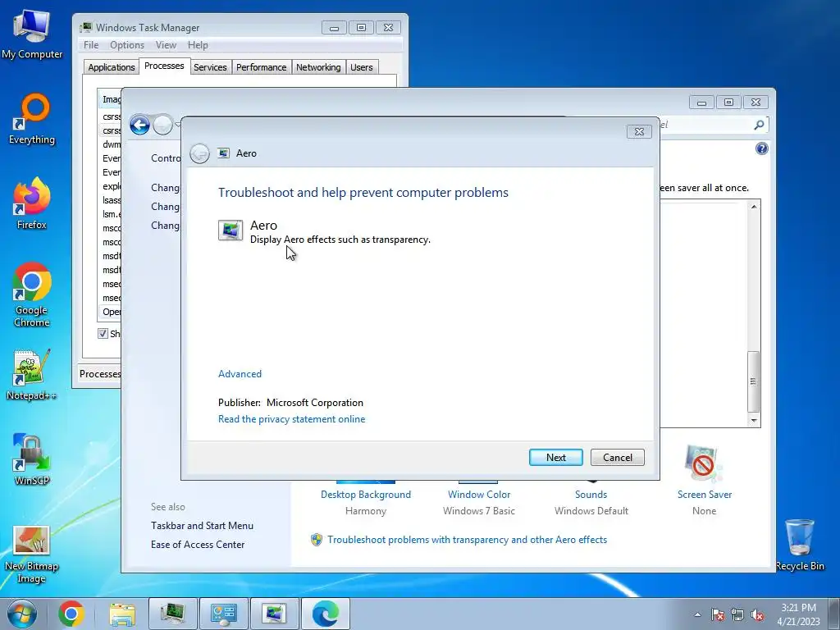Launch Firefox from the desktop
This screenshot has height=630, width=840.
(x=32, y=203)
